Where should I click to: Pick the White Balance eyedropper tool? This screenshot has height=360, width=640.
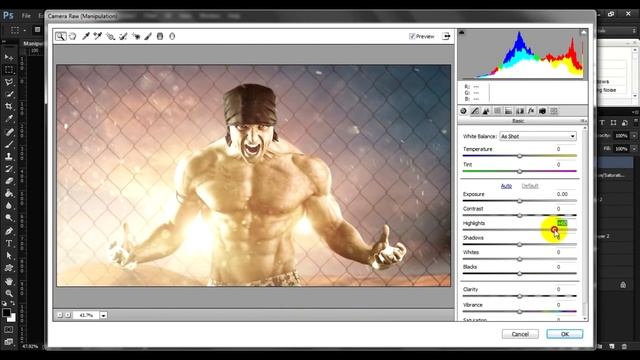86,36
